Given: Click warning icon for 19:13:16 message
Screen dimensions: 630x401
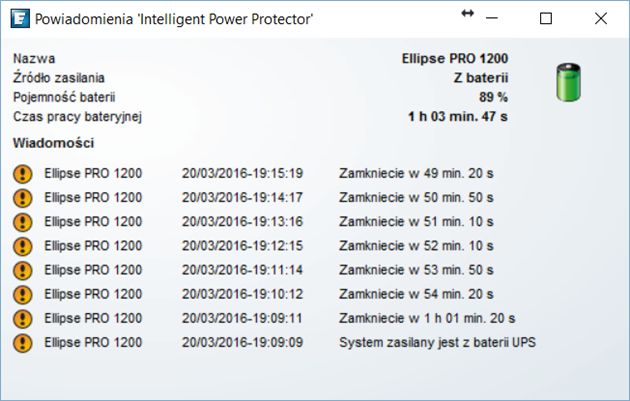Looking at the screenshot, I should (22, 222).
